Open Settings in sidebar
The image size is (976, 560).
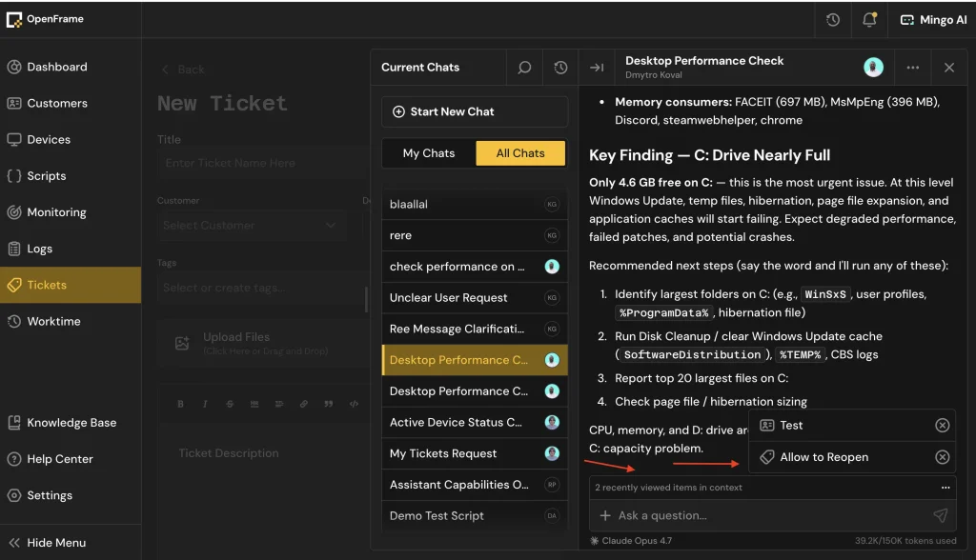pyautogui.click(x=71, y=495)
